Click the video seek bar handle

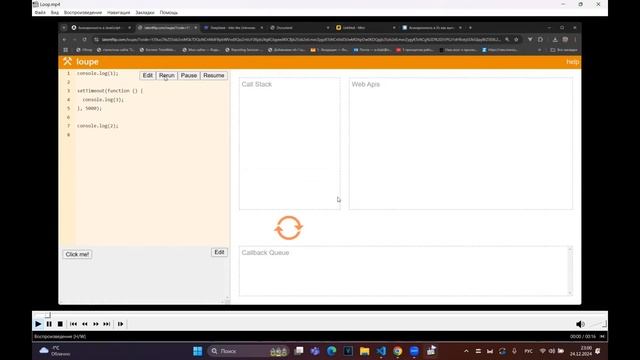click(48, 315)
